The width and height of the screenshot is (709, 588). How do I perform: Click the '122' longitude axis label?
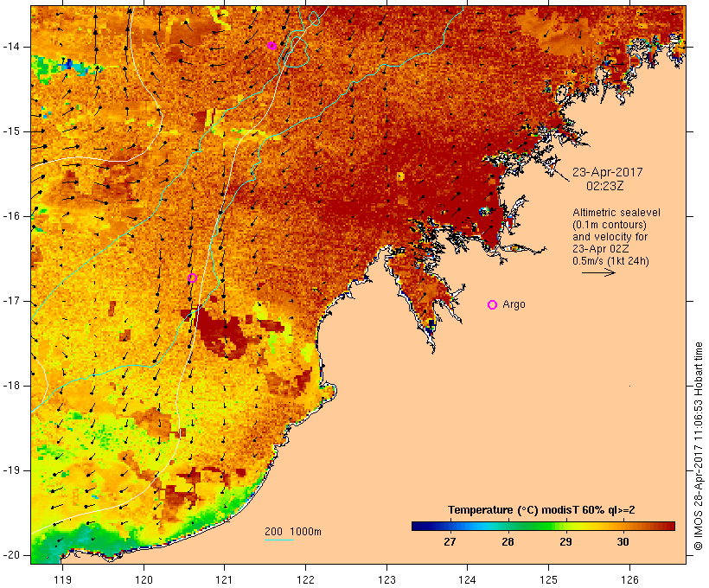coord(306,579)
